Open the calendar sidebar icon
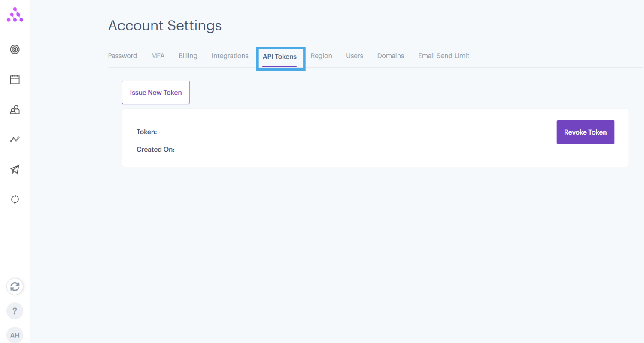644x343 pixels. (x=15, y=79)
